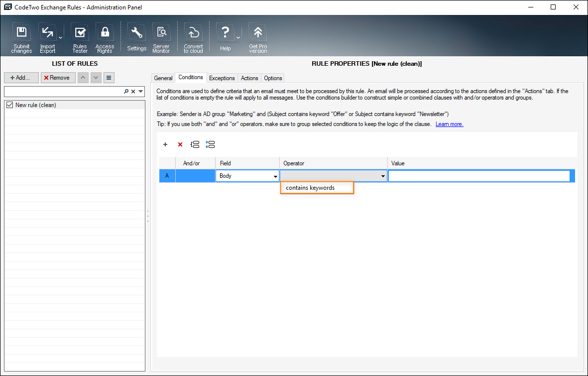Click the Value input field
Viewport: 588px width, 376px height.
[479, 176]
